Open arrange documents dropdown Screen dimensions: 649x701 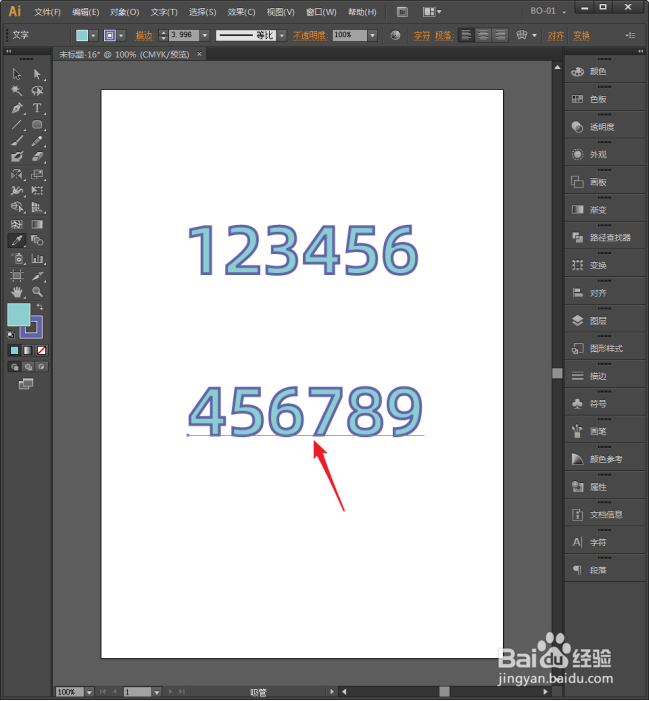coord(432,12)
